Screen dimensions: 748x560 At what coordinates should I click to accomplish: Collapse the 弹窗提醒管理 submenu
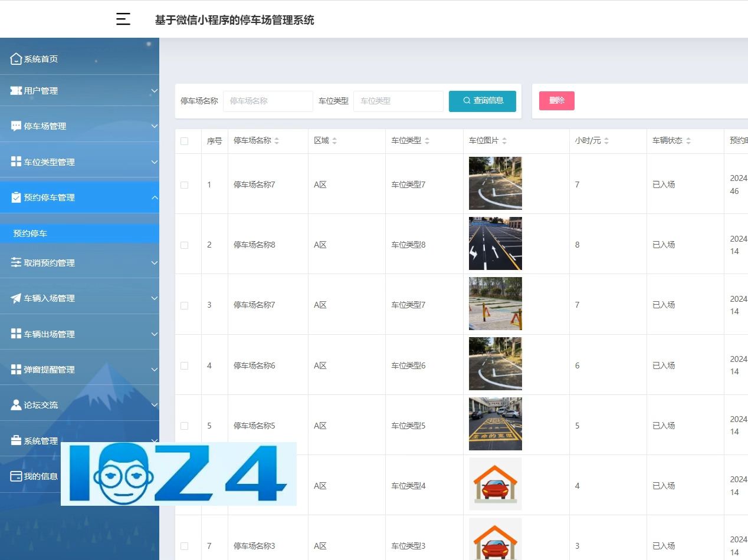[x=155, y=370]
